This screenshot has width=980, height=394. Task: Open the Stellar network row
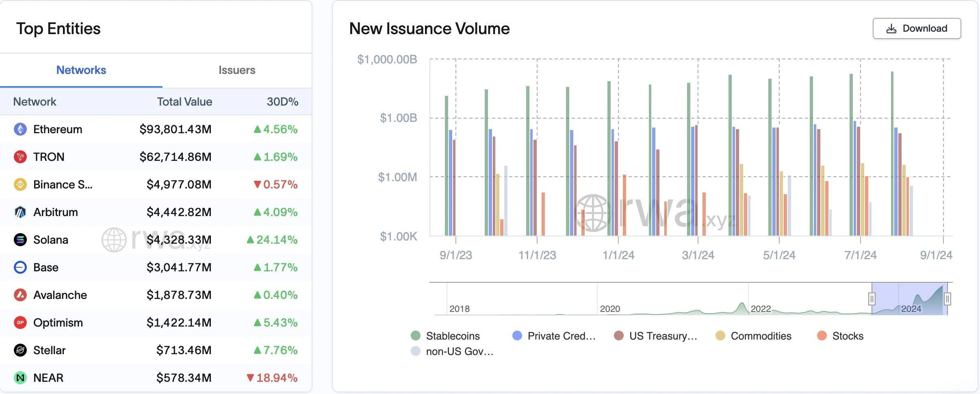point(50,350)
